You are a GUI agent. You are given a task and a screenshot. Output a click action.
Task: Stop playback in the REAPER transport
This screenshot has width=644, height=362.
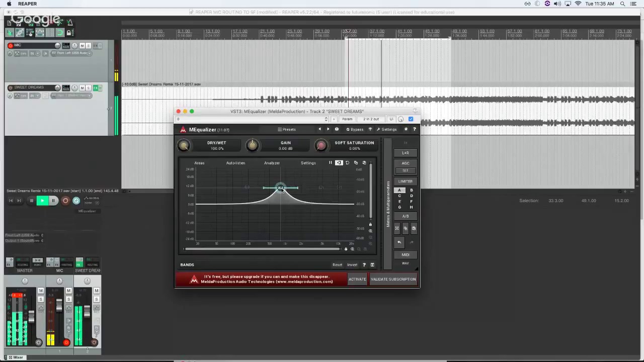coord(31,201)
